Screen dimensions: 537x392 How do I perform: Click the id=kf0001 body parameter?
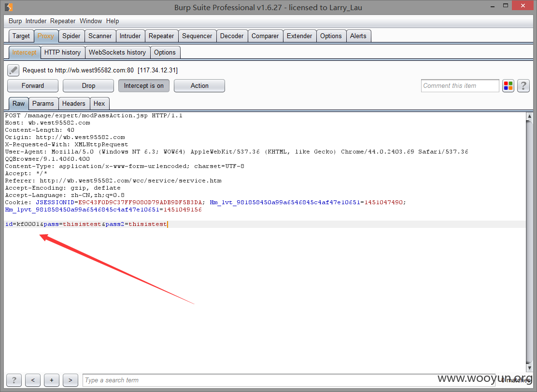click(x=22, y=224)
